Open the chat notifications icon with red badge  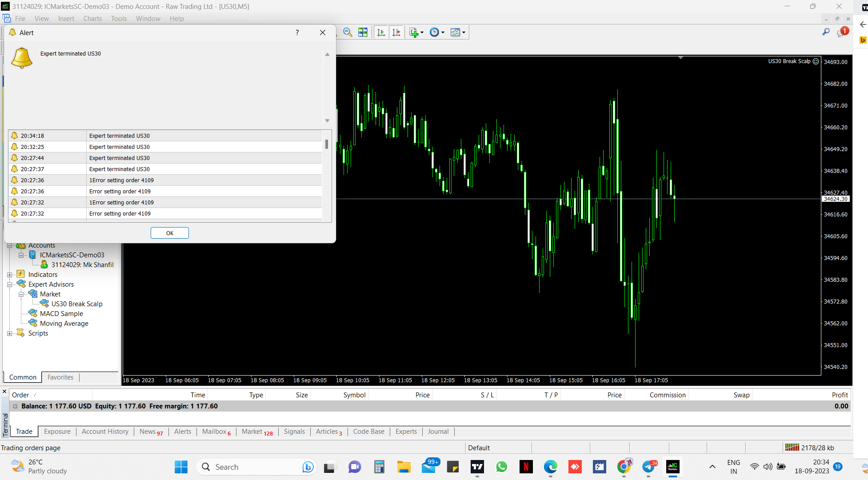pyautogui.click(x=842, y=32)
